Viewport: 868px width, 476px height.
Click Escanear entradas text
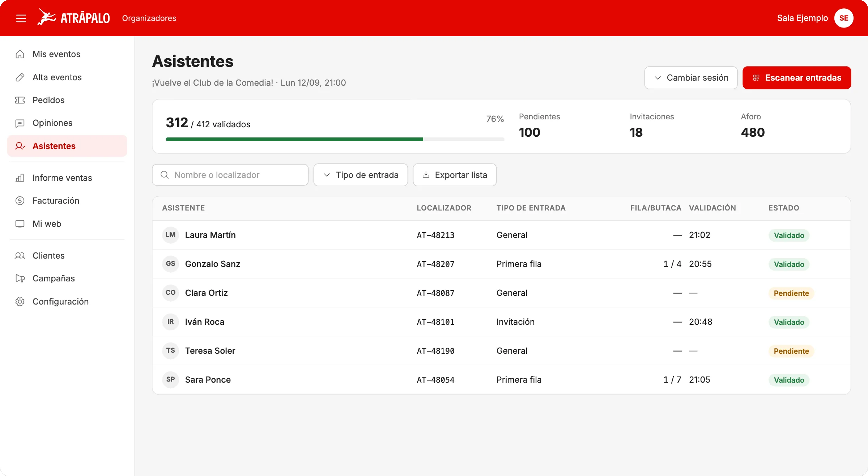coord(803,78)
